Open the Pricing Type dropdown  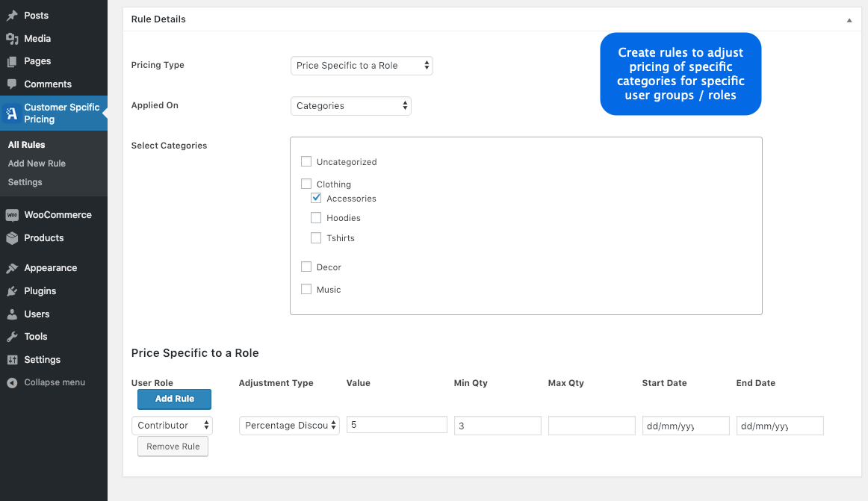361,65
